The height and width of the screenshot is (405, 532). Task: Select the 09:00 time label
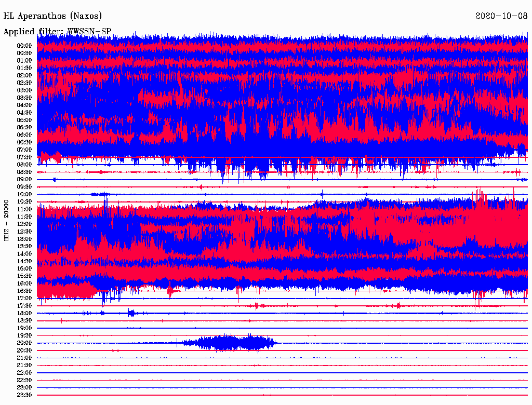(24, 180)
